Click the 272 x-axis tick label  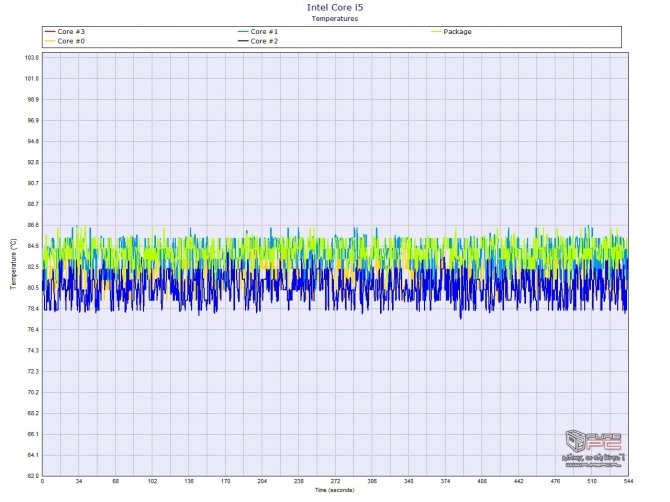click(x=335, y=481)
